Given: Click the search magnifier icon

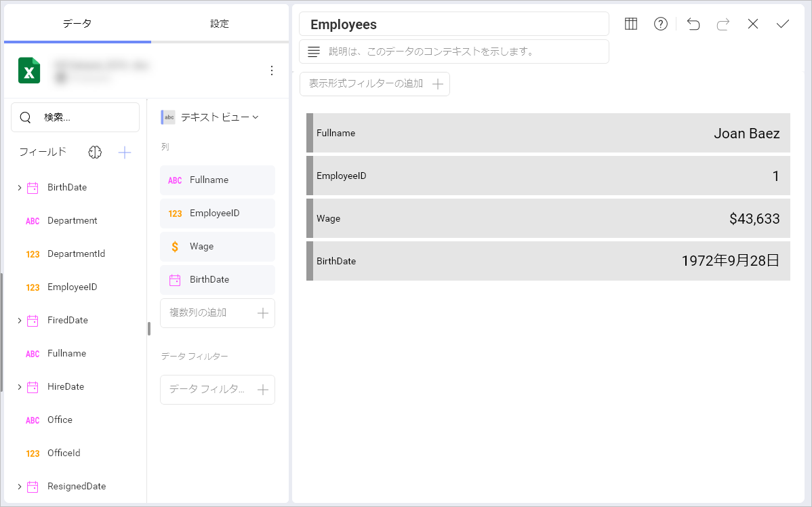Looking at the screenshot, I should coord(25,117).
